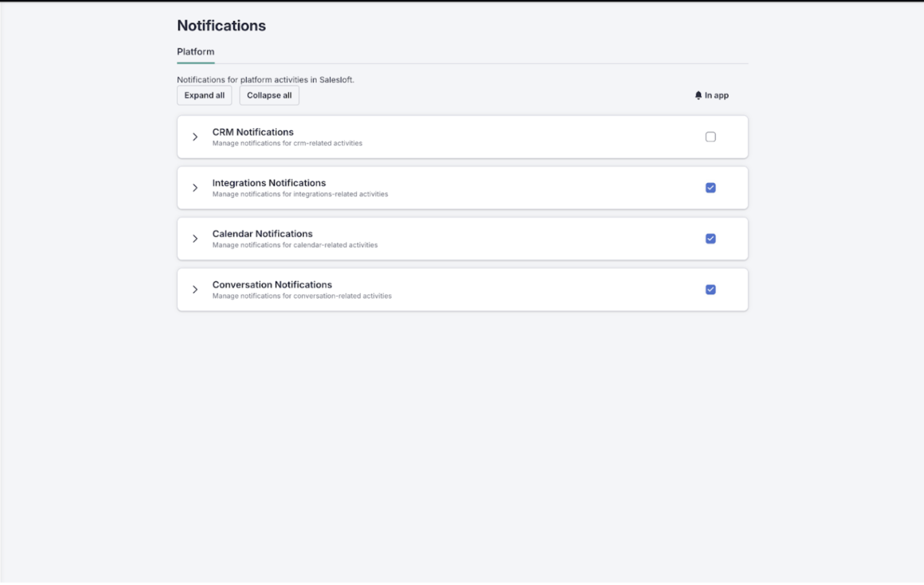Open the Conversation Notifications title
Image resolution: width=924 pixels, height=585 pixels.
tap(272, 285)
